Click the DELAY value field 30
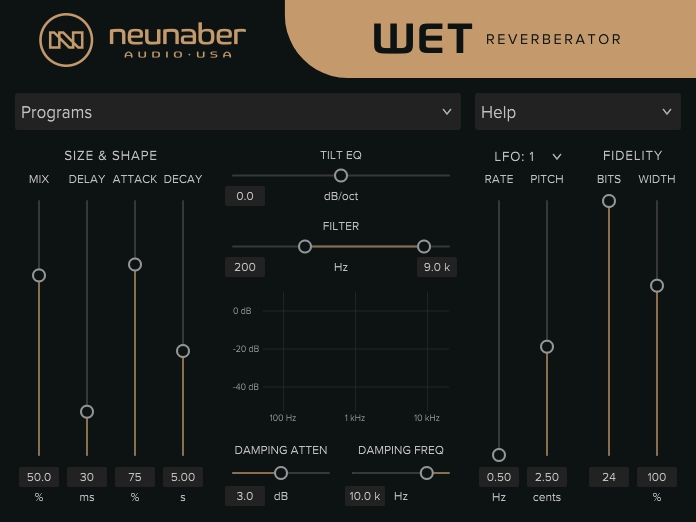The height and width of the screenshot is (522, 696). point(87,477)
